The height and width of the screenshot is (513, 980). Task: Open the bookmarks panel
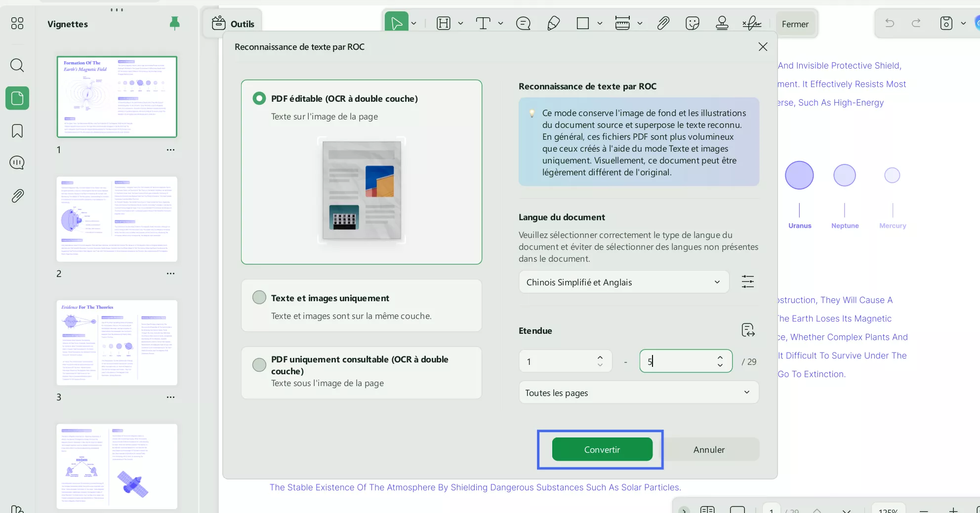point(17,131)
